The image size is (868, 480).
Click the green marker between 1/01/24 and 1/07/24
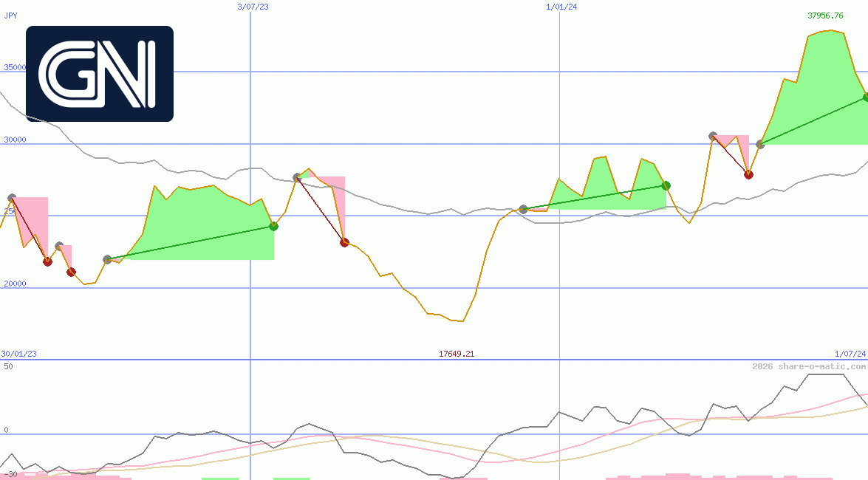pos(666,185)
